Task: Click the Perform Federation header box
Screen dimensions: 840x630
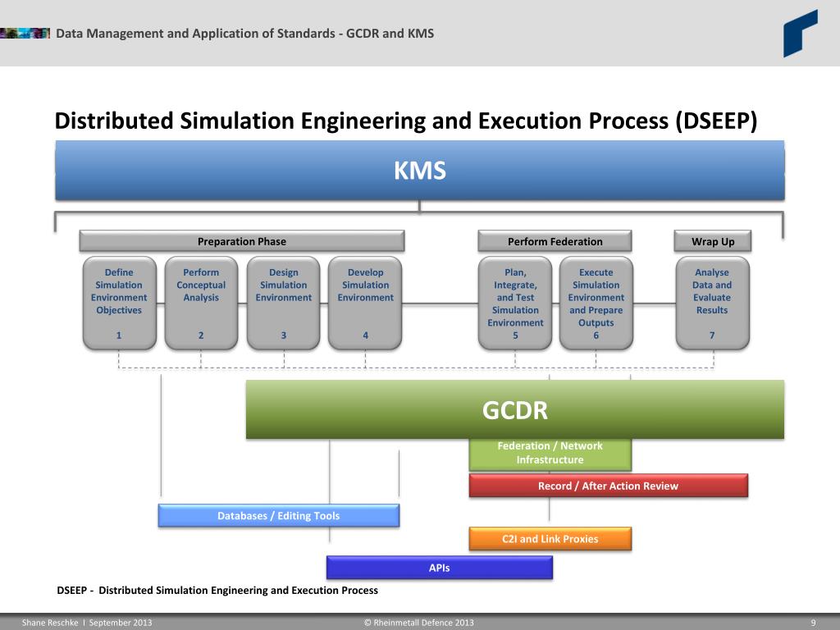Action: pos(555,241)
